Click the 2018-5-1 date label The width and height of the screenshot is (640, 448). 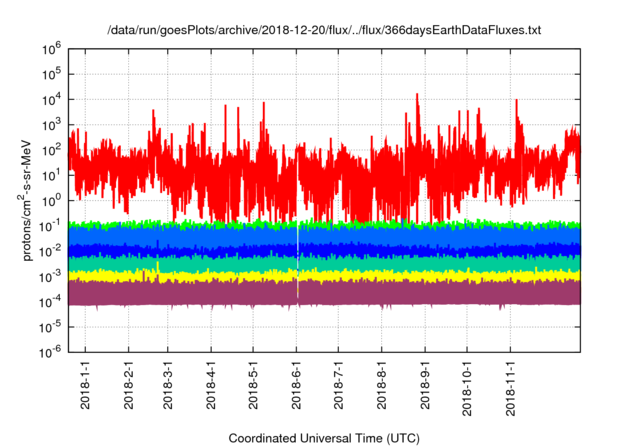[253, 385]
